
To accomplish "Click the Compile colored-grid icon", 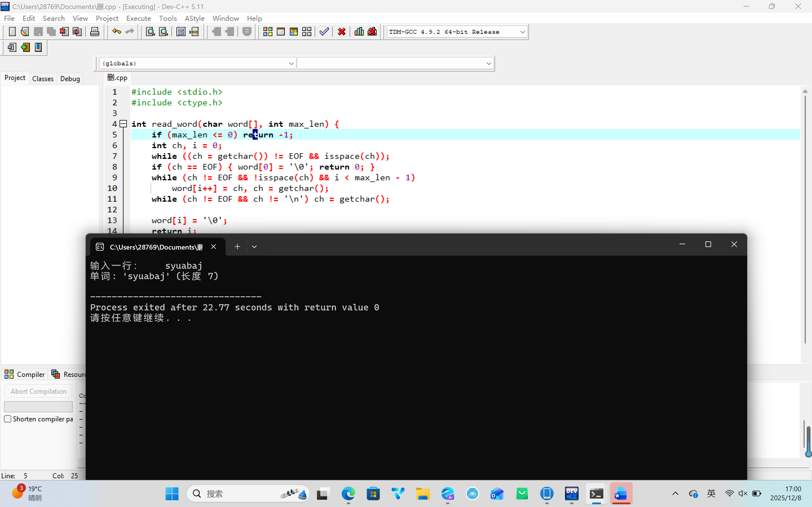I will click(x=267, y=32).
